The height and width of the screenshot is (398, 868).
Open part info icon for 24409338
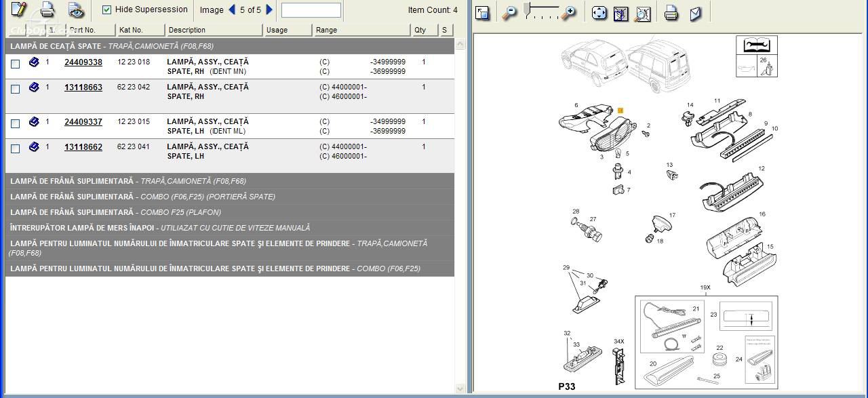[x=35, y=62]
